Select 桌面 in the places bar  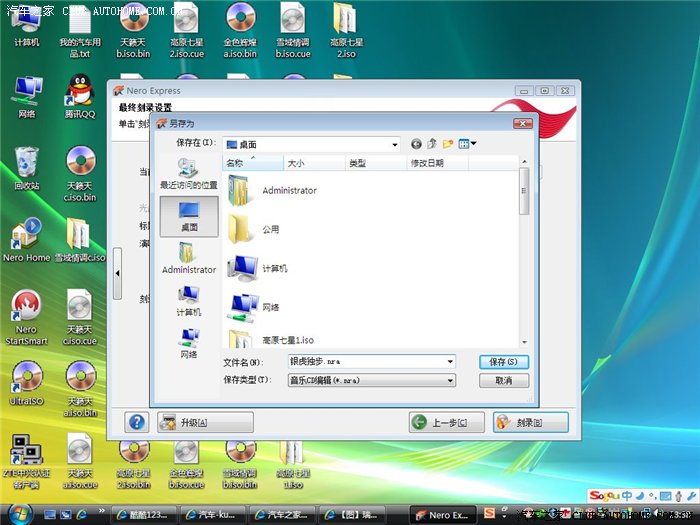[x=189, y=217]
